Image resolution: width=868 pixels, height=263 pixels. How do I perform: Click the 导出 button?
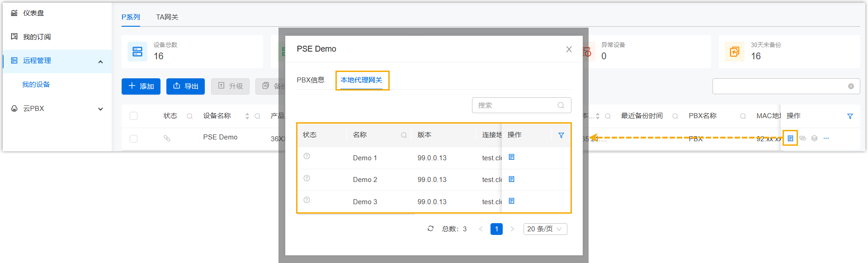pos(185,86)
